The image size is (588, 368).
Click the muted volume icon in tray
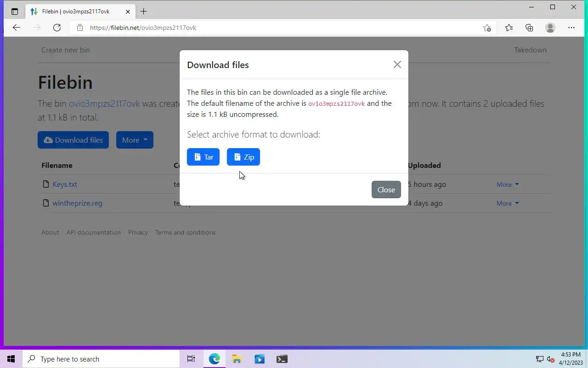point(550,359)
